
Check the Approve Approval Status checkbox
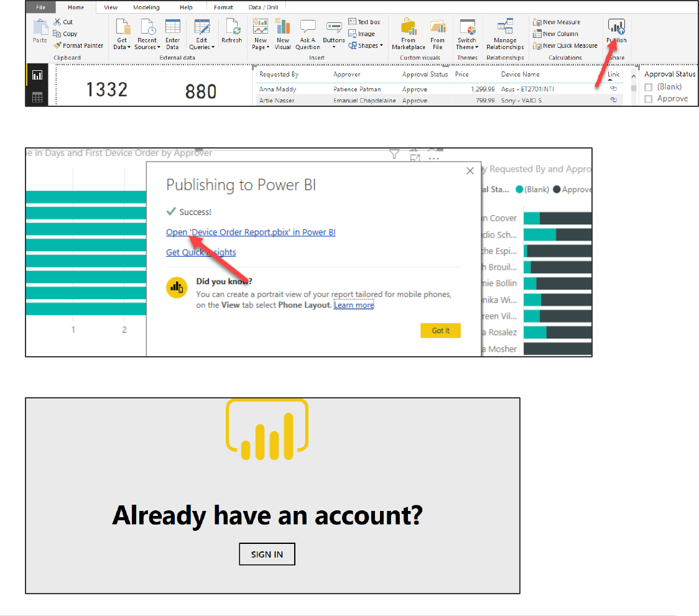(649, 99)
